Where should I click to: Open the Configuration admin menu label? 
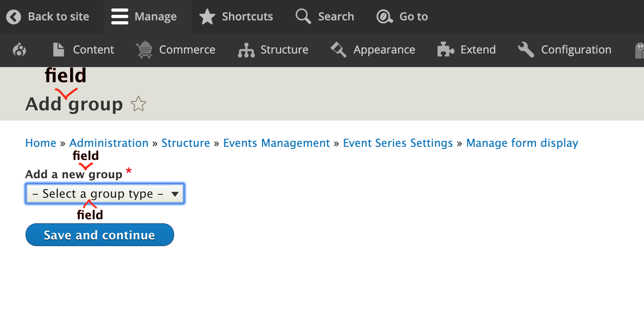(576, 50)
